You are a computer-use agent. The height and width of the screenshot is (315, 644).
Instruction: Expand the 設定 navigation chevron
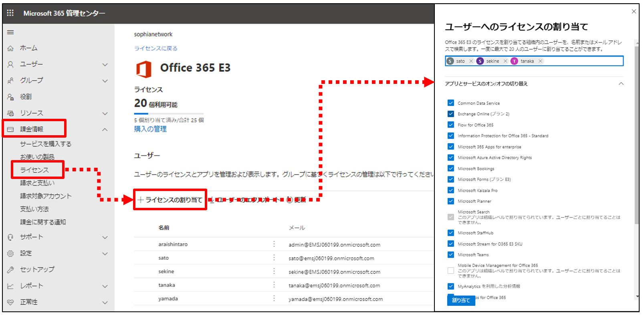pyautogui.click(x=105, y=254)
